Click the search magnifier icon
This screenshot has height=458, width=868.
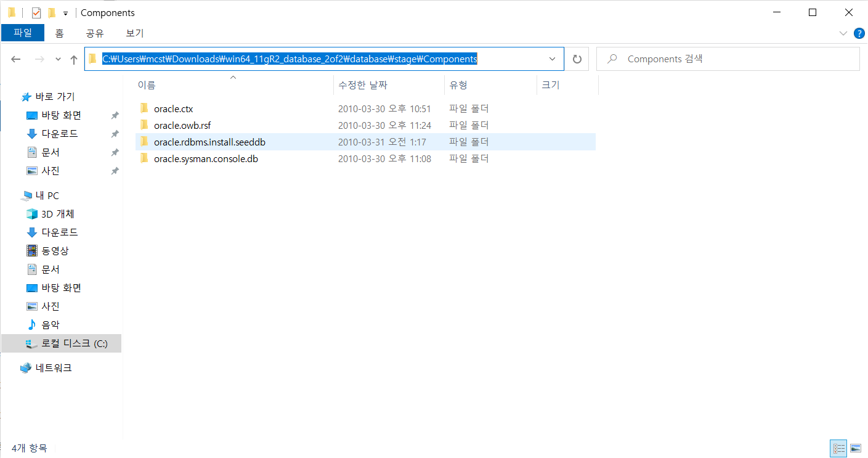click(x=612, y=59)
